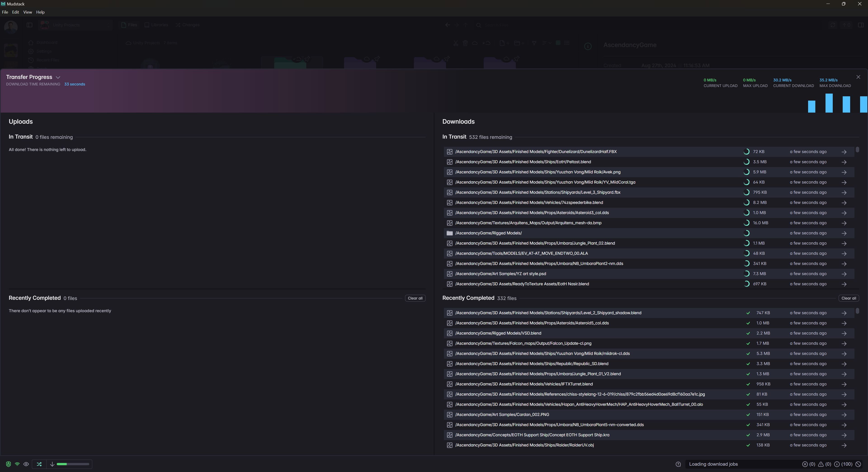Select the HAP_AntiHeavyHoverMech_BallTurret_00.alo completed row

coord(649,404)
